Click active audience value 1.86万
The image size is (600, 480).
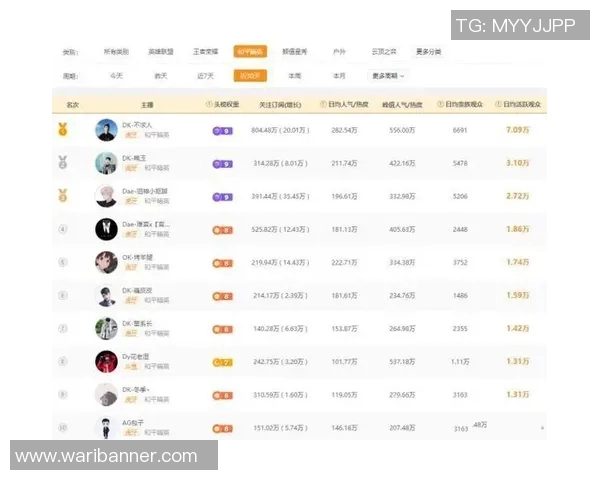[518, 229]
